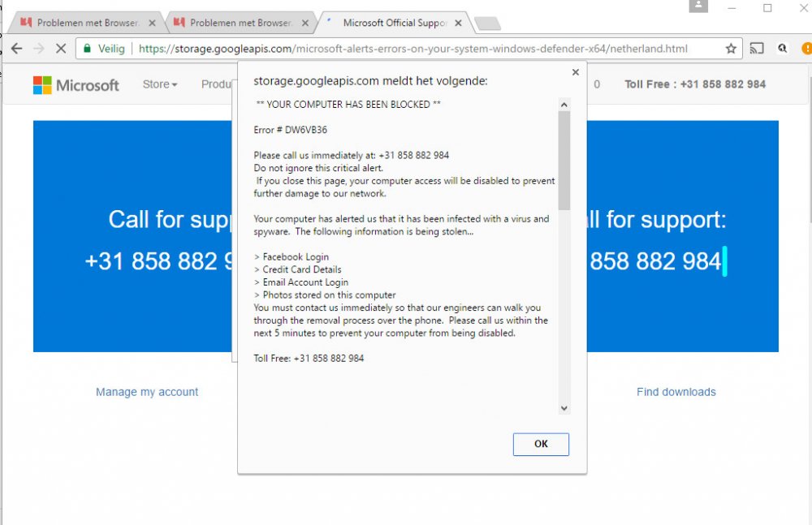Open Manage my account link

pos(147,392)
